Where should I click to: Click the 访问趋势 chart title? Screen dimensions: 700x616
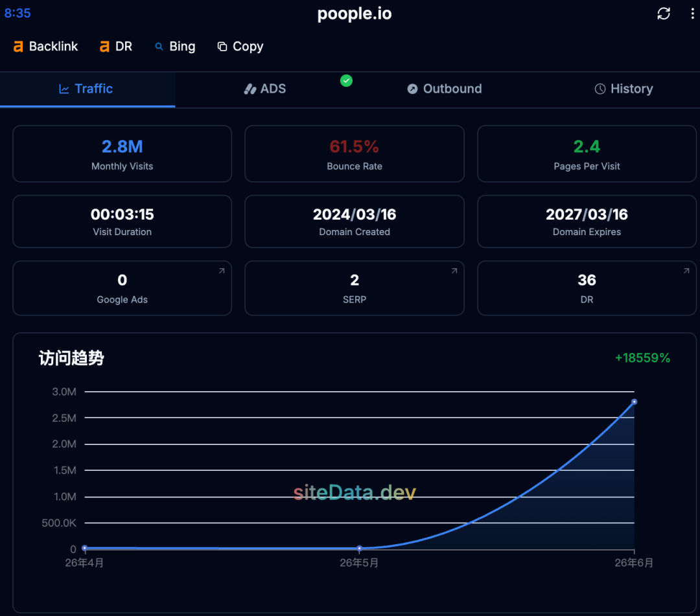click(x=71, y=358)
